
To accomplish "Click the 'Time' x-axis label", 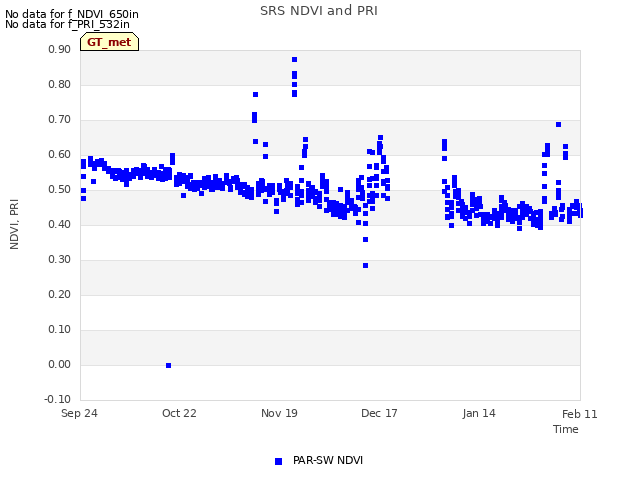I will coord(566,429).
